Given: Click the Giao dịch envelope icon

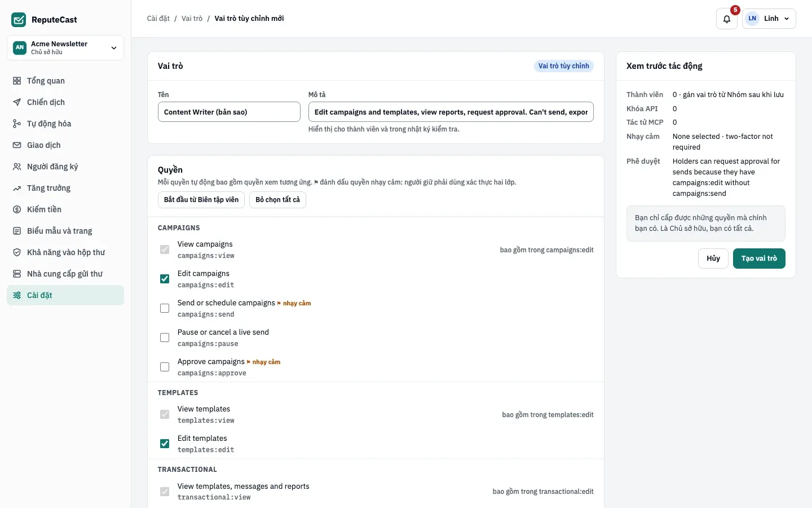Looking at the screenshot, I should coord(17,145).
